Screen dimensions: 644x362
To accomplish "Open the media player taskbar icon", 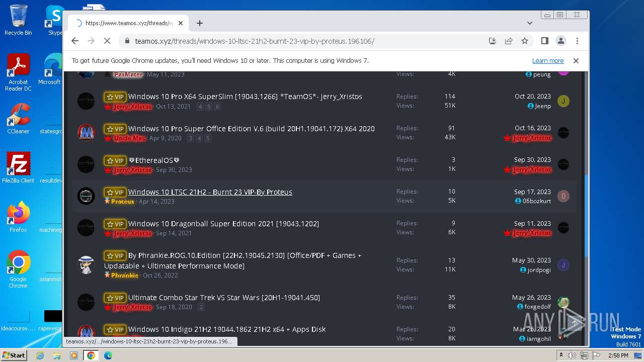I will [x=73, y=355].
